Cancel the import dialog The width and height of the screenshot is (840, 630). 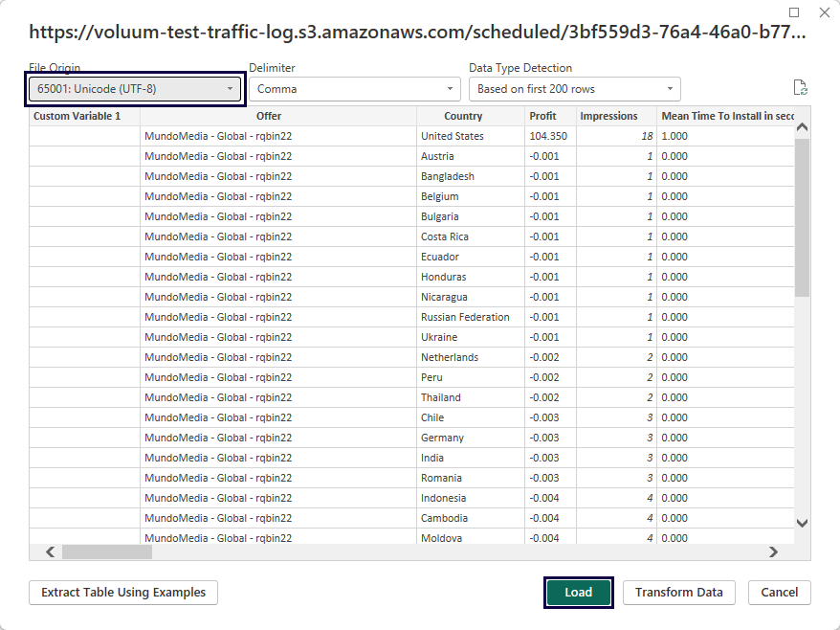tap(780, 593)
